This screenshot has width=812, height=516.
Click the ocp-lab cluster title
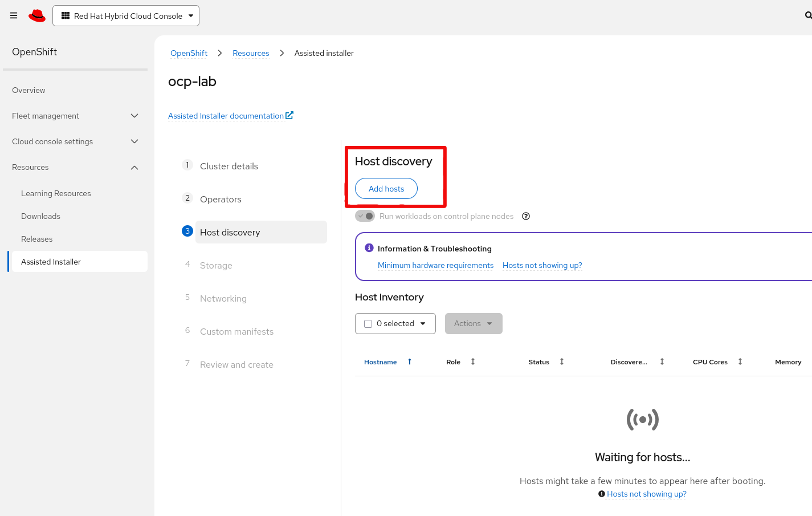click(192, 82)
